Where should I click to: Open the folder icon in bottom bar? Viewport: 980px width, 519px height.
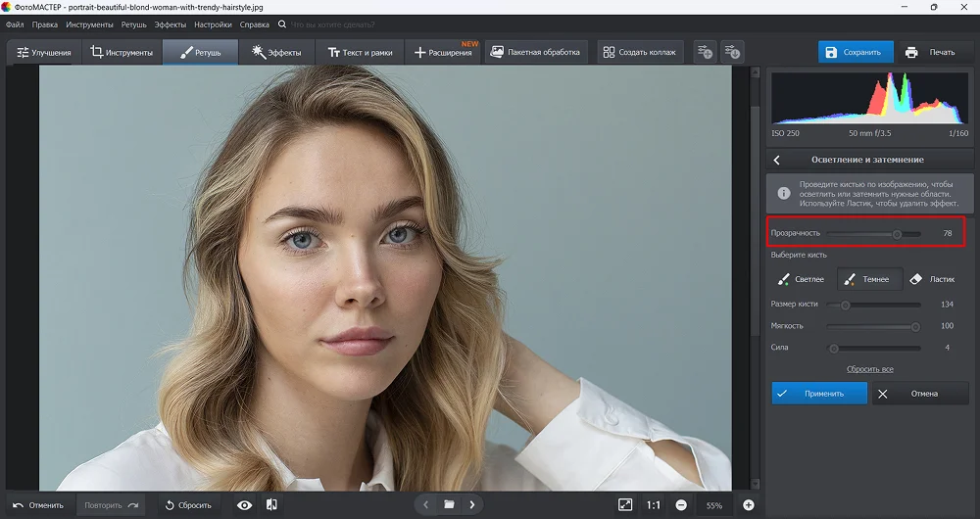click(449, 504)
